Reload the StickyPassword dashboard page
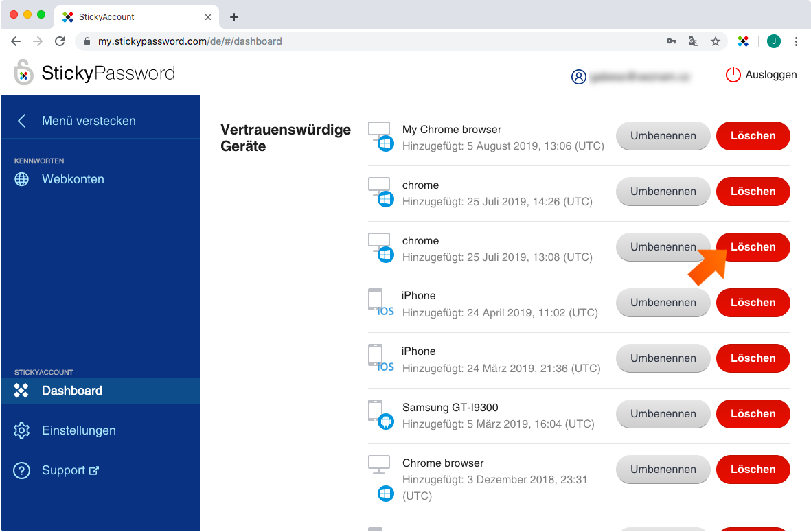Viewport: 811px width, 532px height. [60, 41]
